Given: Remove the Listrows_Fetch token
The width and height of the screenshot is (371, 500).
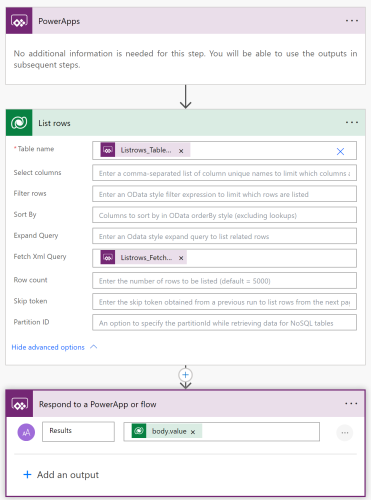Looking at the screenshot, I should click(181, 258).
